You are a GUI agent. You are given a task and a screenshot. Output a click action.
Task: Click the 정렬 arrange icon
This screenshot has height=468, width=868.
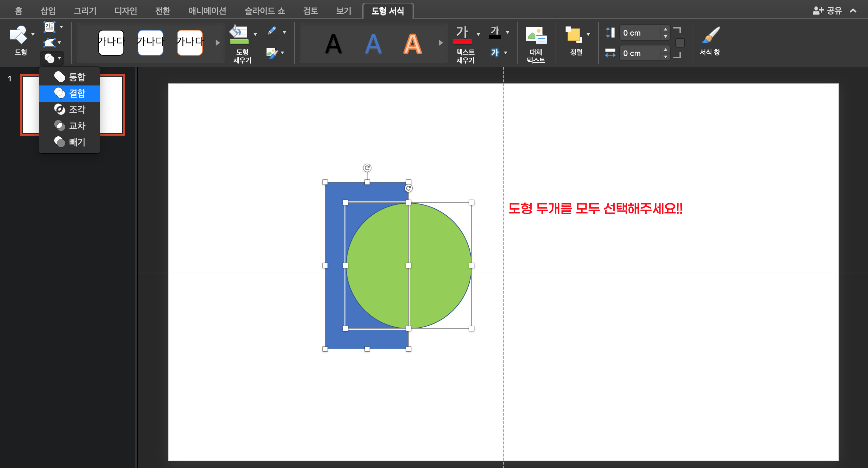pyautogui.click(x=573, y=35)
